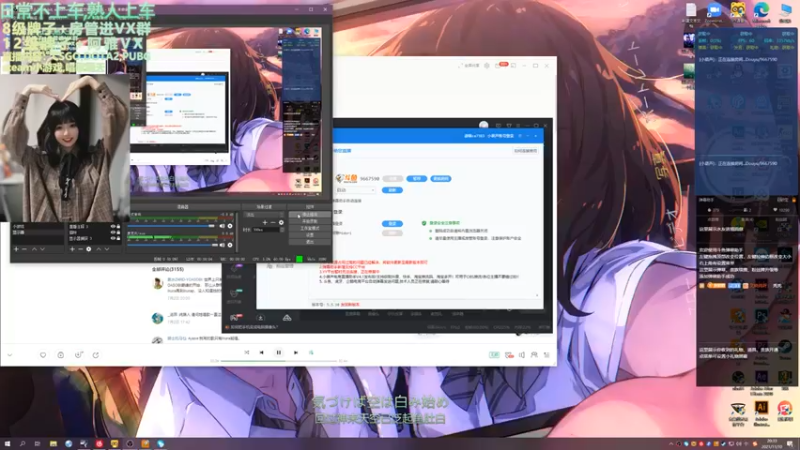Adjust first mixer track volume slider

point(171,226)
